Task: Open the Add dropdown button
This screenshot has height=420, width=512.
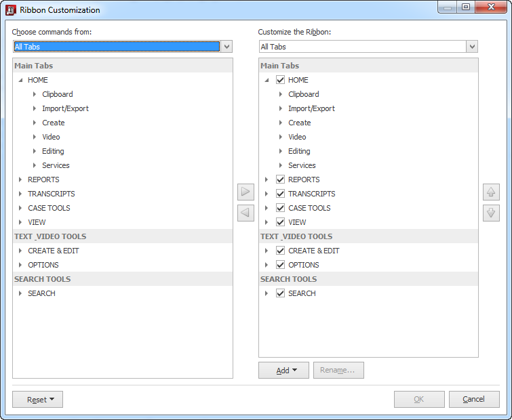Action: pyautogui.click(x=283, y=370)
